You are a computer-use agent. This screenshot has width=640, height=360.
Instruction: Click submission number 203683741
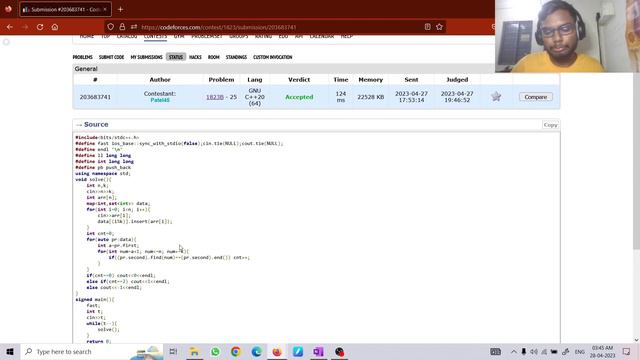tap(95, 97)
